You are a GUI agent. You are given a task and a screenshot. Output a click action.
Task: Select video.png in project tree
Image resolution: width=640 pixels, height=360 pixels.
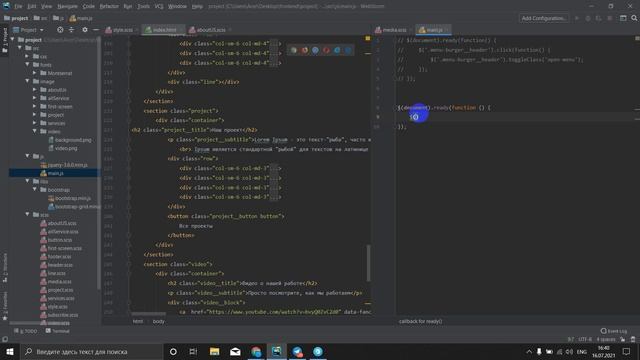click(x=62, y=148)
